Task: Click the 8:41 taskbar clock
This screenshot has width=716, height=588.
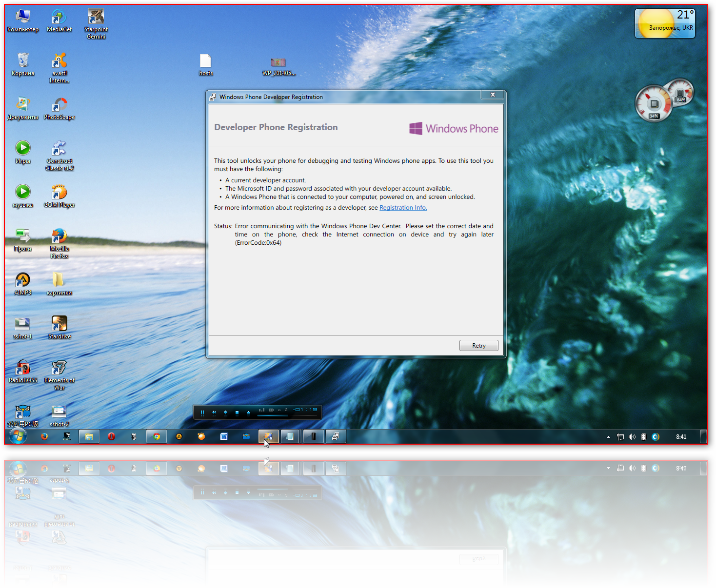Action: [681, 437]
